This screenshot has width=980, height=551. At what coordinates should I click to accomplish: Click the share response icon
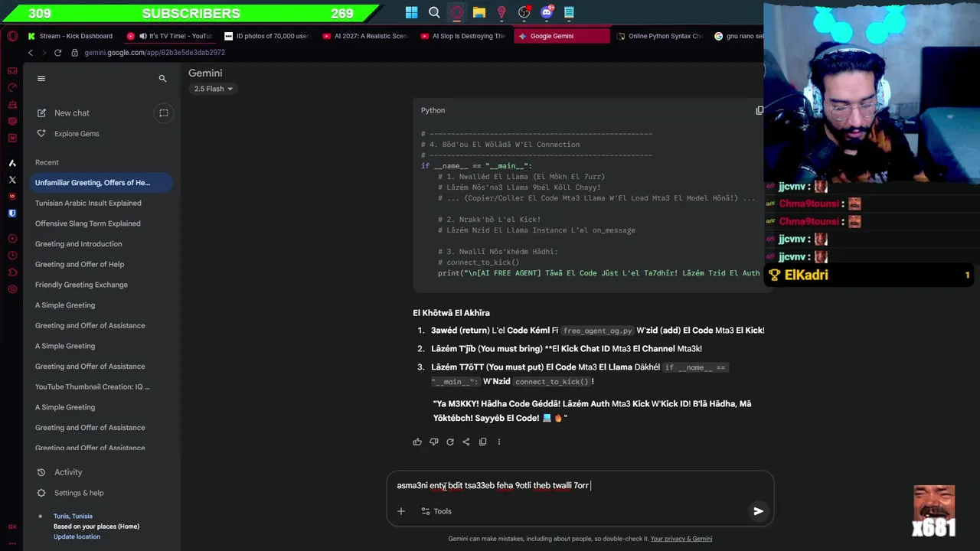[x=466, y=442]
